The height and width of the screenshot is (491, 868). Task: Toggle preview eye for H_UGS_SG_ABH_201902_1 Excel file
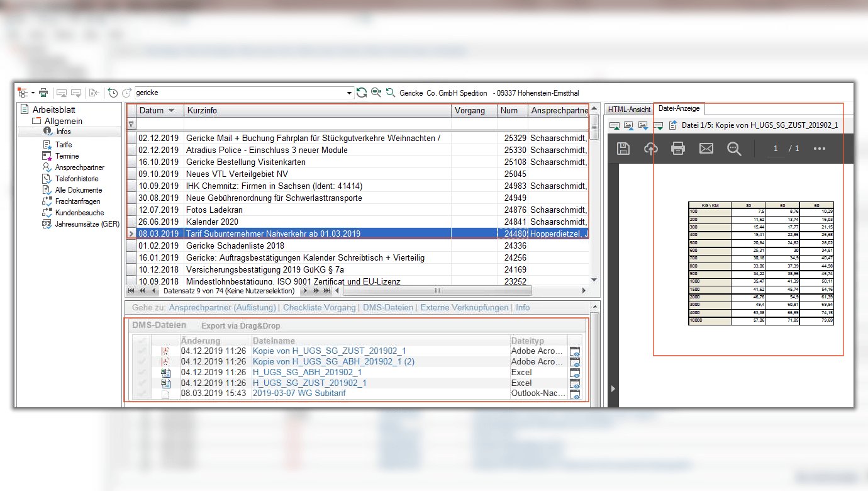click(575, 373)
